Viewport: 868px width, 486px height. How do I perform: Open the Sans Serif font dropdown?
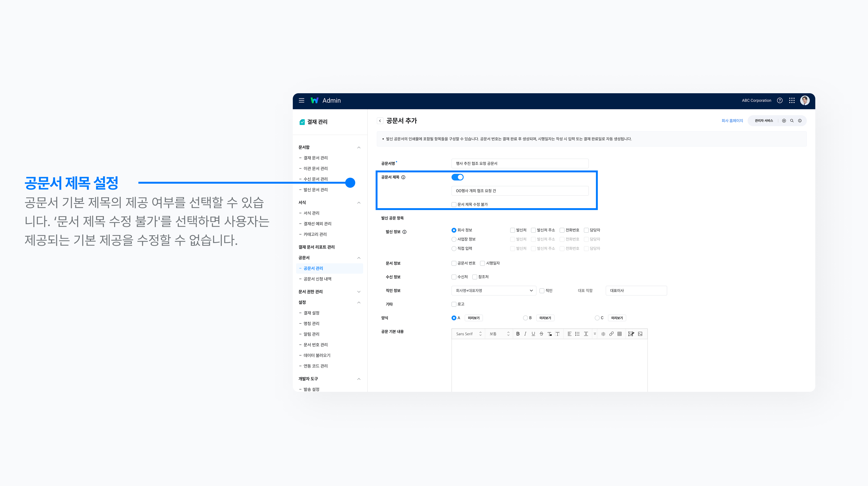coord(468,334)
